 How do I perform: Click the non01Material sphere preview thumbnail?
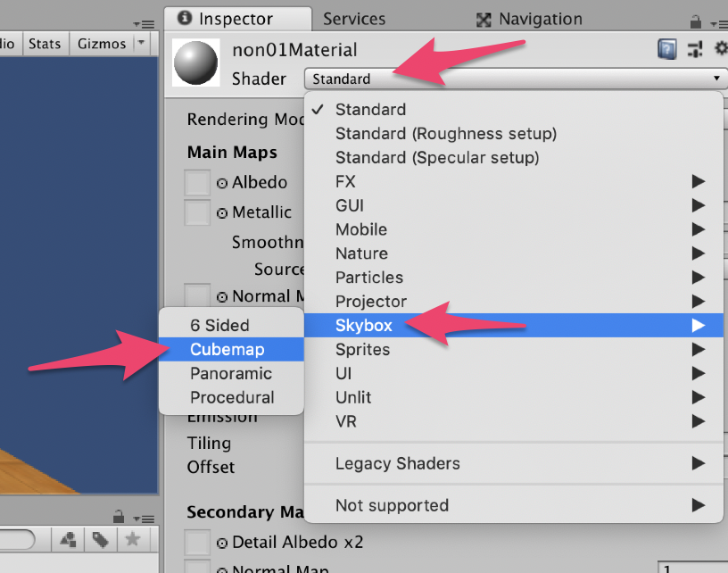pyautogui.click(x=195, y=62)
